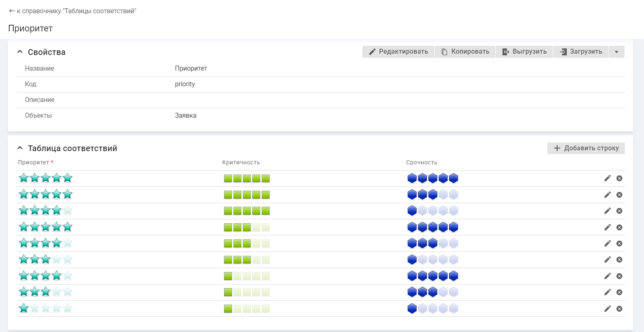Go back to справочник Таблицы соответствий
Viewport: 644px width, 332px height.
(x=73, y=11)
